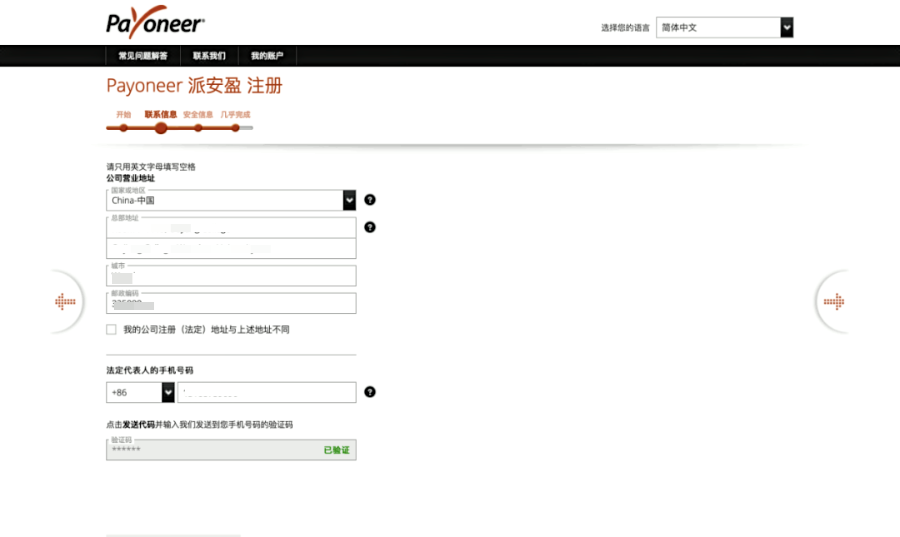The width and height of the screenshot is (900, 537).
Task: Go to 联系我们 in the navigation bar
Action: point(209,56)
